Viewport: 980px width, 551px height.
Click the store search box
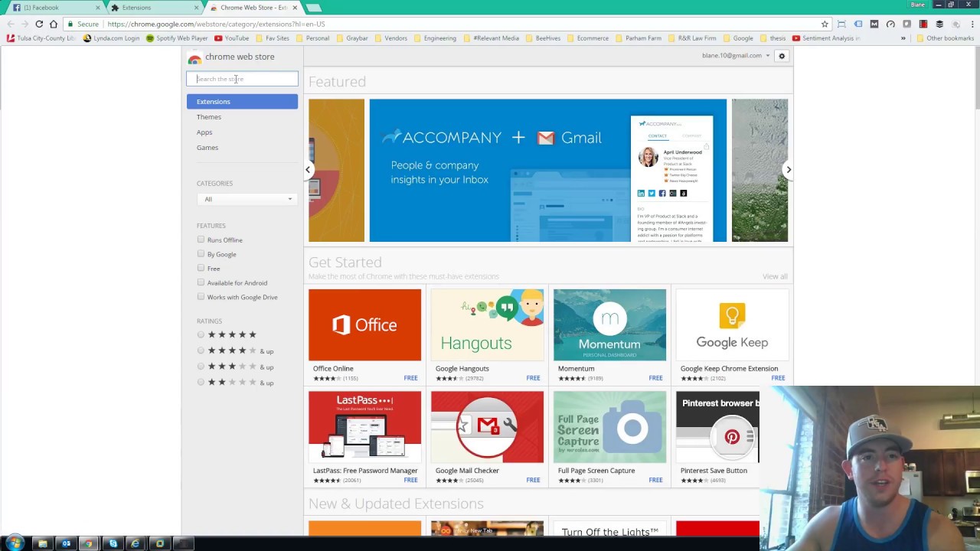[242, 79]
